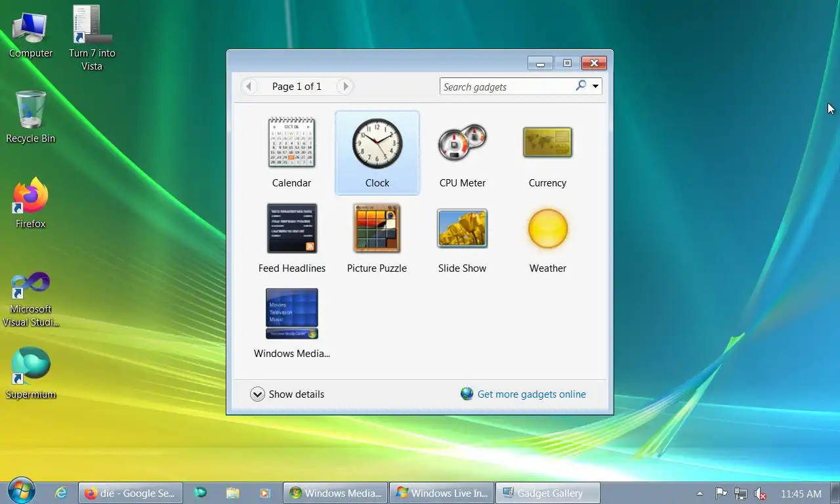Maximize the Gadget Gallery window
Viewport: 840px width, 504px height.
[567, 63]
